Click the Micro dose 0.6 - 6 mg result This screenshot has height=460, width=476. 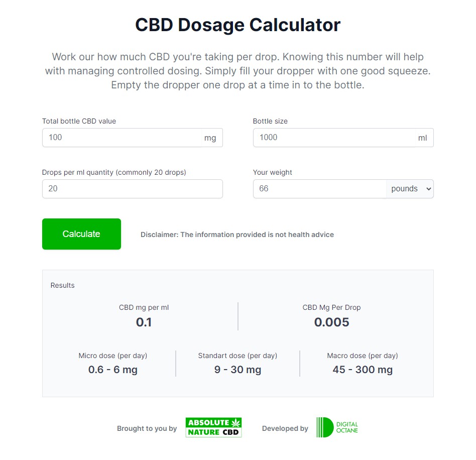(112, 370)
